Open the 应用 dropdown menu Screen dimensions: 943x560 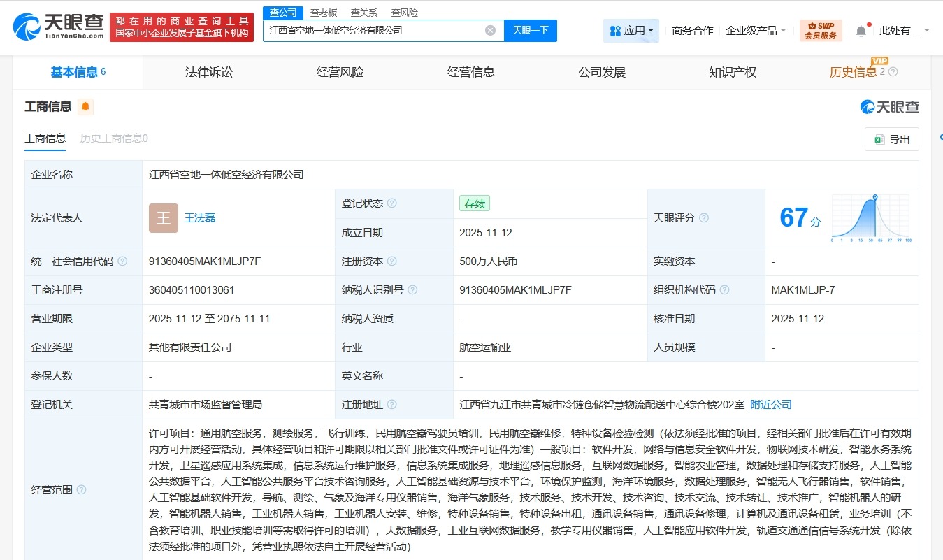(631, 30)
